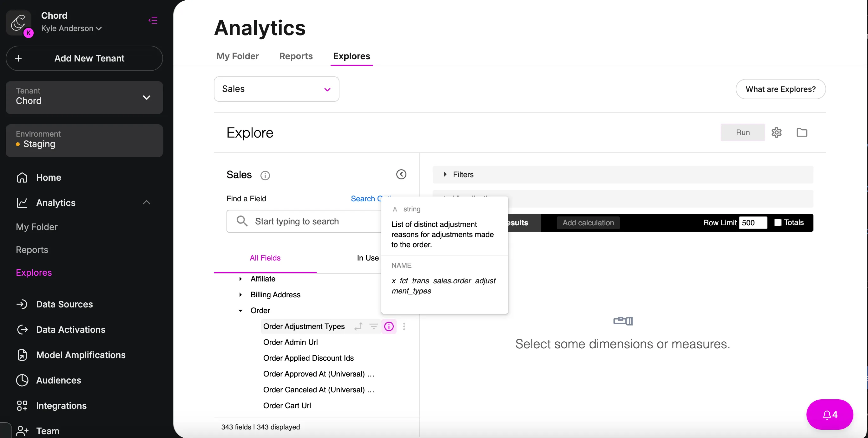Viewport: 868px width, 438px height.
Task: Collapse the Order field group
Action: pos(240,310)
